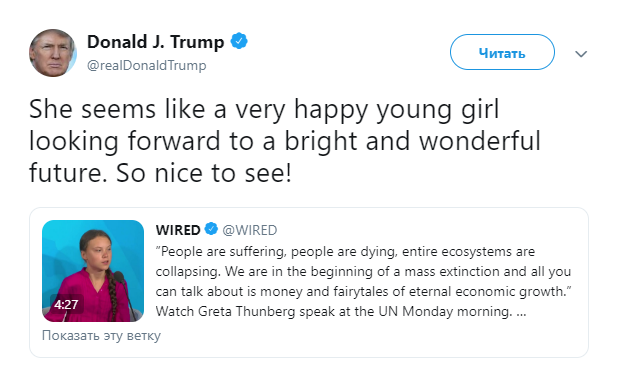Expand the tweet options chevron menu
Viewport: 618px width, 370px height.
pyautogui.click(x=581, y=54)
